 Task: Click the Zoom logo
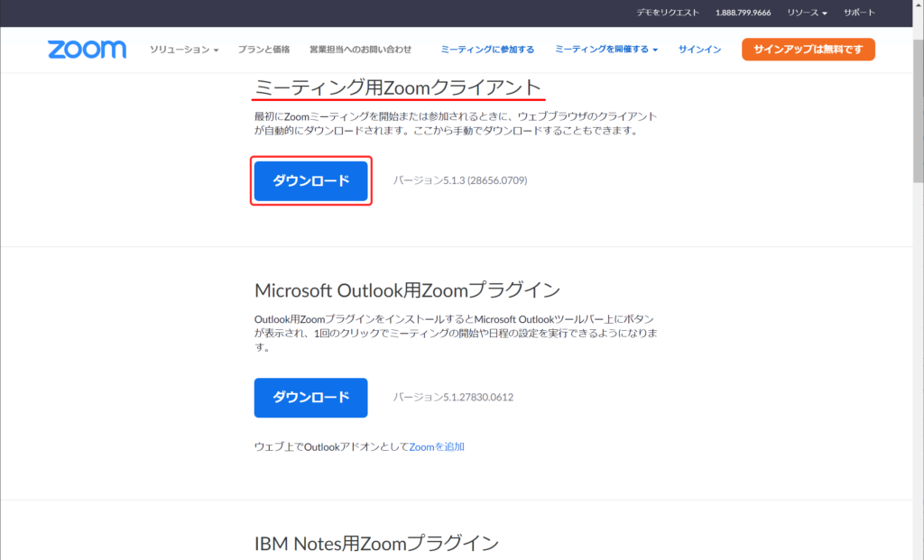coord(87,50)
